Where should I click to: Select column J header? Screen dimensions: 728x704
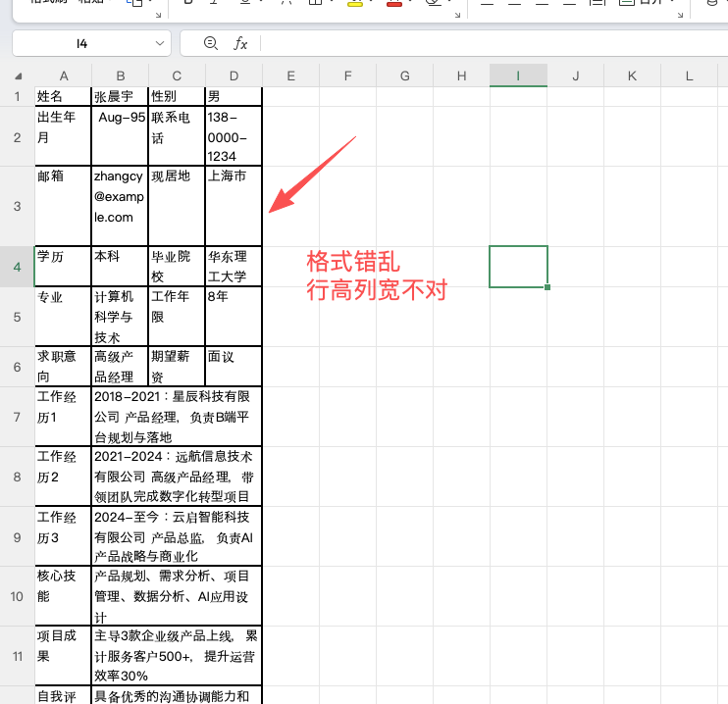576,75
